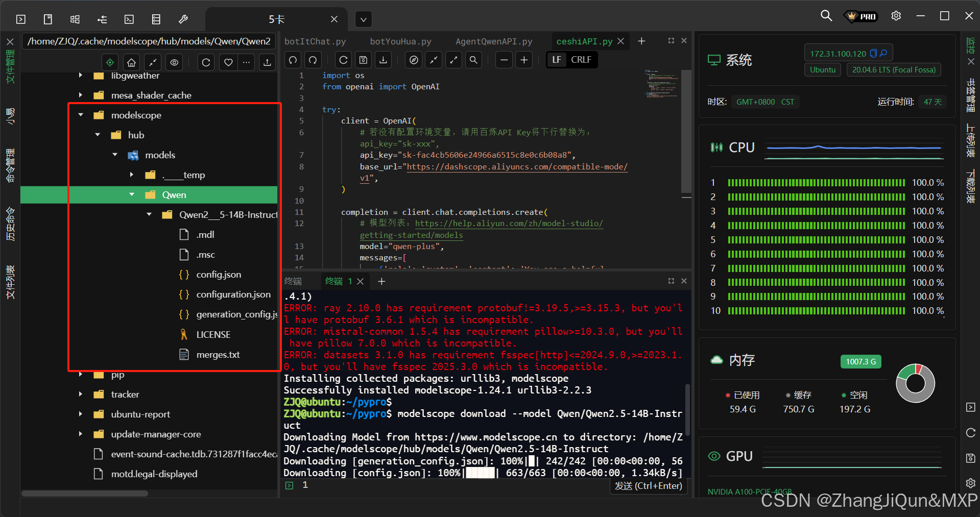Click the wrench tools icon in top toolbar
Image resolution: width=980 pixels, height=517 pixels.
[183, 19]
